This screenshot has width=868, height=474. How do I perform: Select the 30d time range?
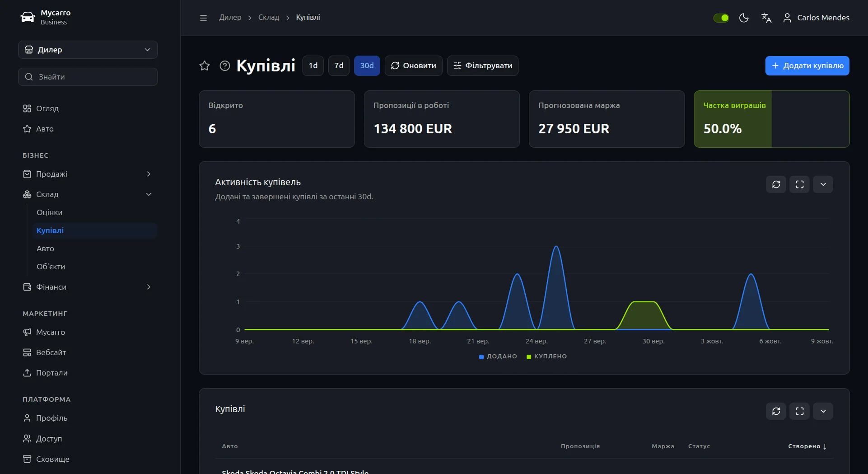pyautogui.click(x=367, y=66)
